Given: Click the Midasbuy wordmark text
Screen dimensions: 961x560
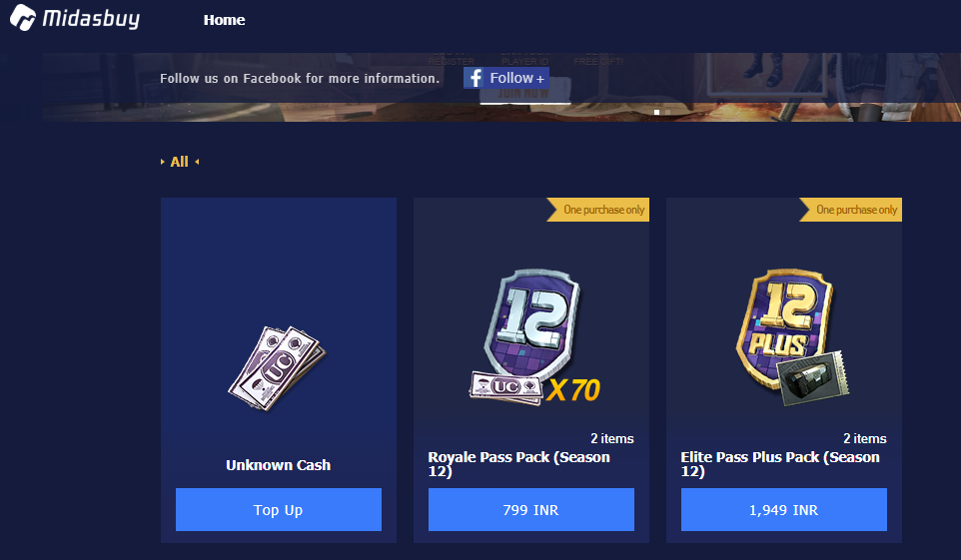Looking at the screenshot, I should click(91, 18).
